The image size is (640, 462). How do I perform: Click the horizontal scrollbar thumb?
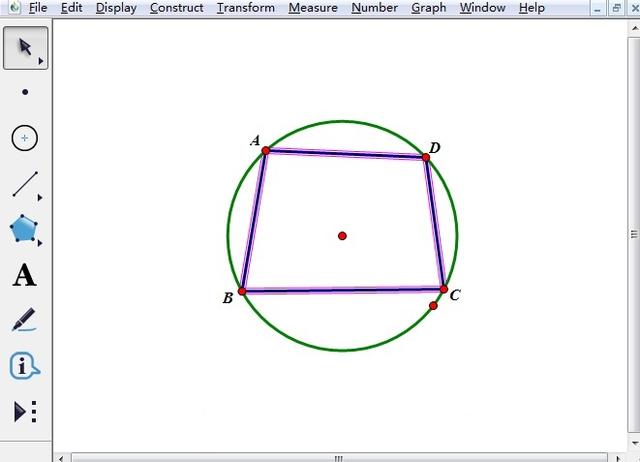point(339,458)
